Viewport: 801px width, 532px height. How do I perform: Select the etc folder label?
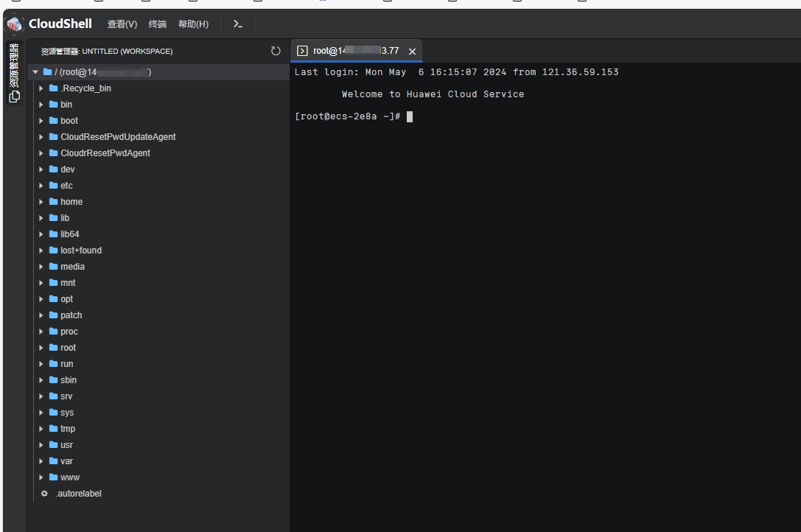click(x=66, y=186)
